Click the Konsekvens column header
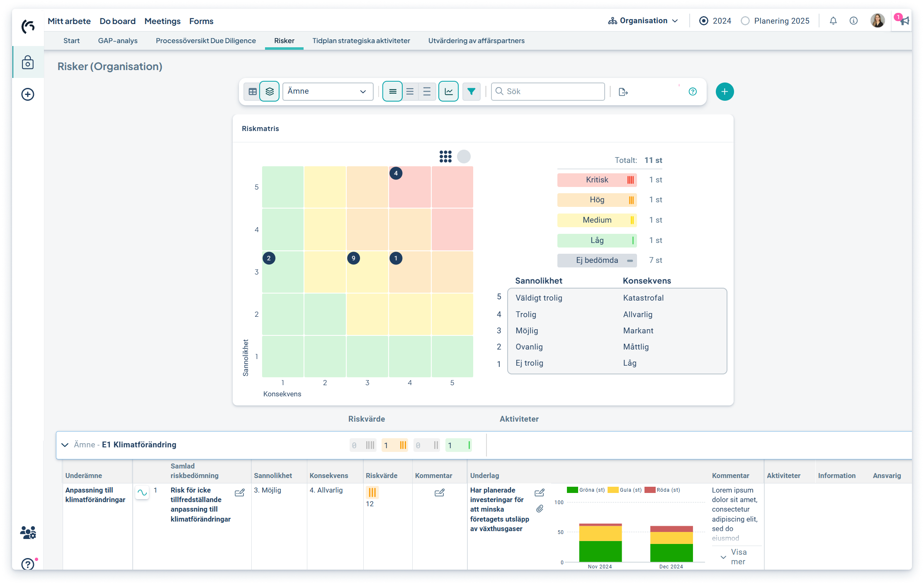The image size is (924, 585). [x=329, y=476]
